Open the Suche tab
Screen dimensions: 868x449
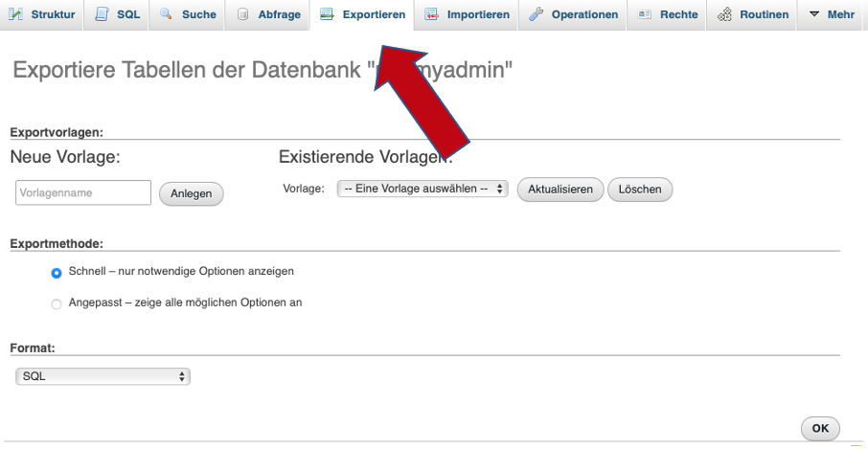click(187, 14)
